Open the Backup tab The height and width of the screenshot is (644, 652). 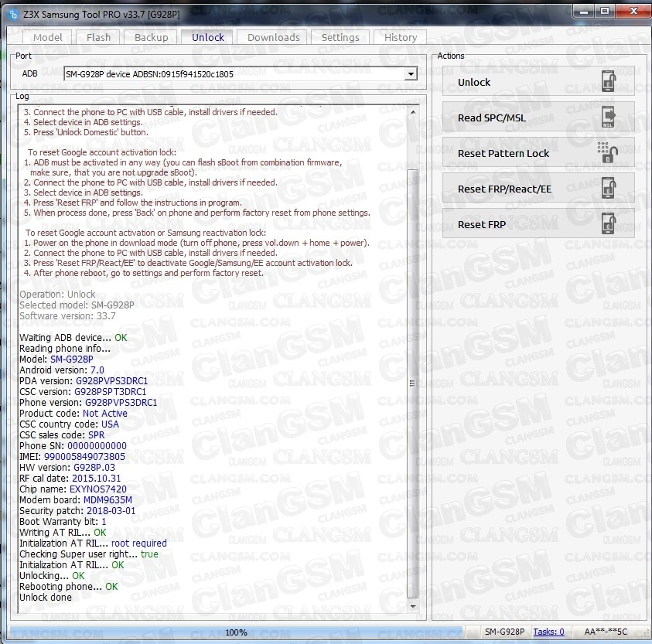coord(152,37)
